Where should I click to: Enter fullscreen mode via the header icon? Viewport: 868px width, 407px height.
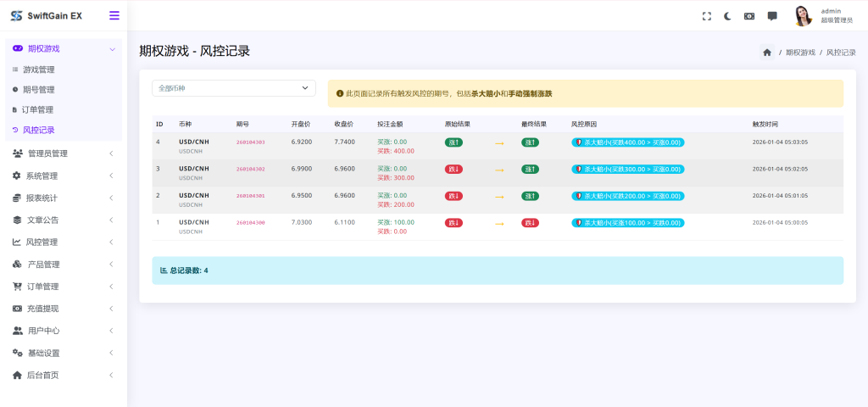706,16
